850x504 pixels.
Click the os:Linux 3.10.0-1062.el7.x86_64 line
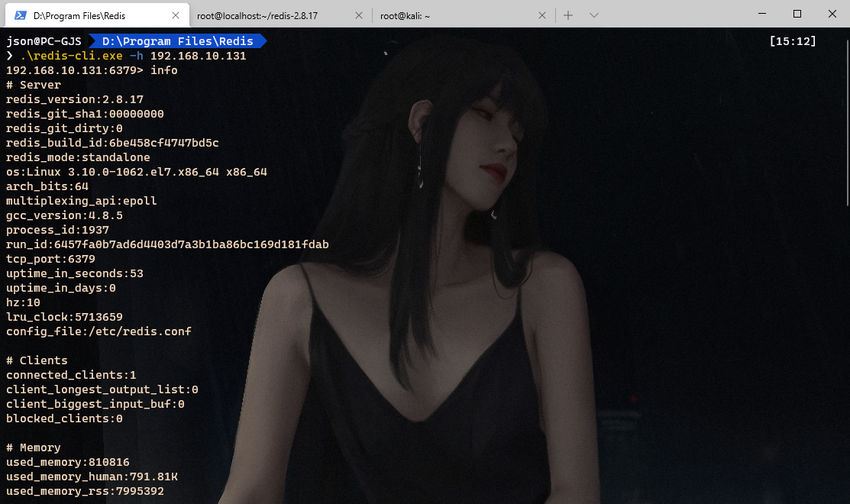pos(137,172)
